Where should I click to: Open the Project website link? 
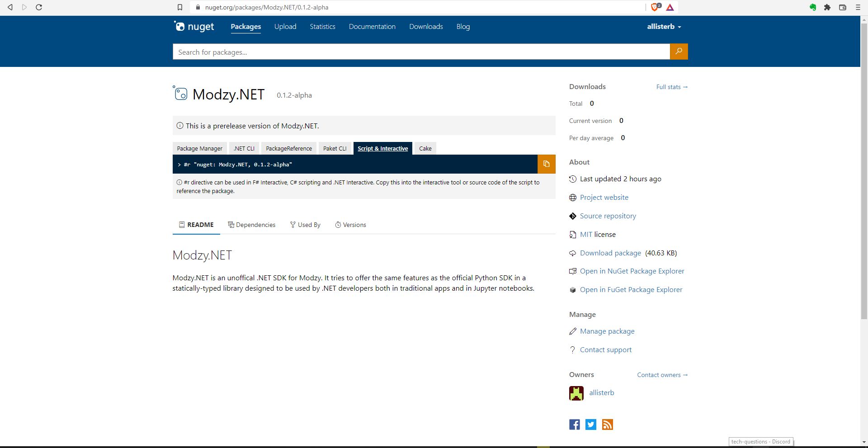[x=604, y=197]
